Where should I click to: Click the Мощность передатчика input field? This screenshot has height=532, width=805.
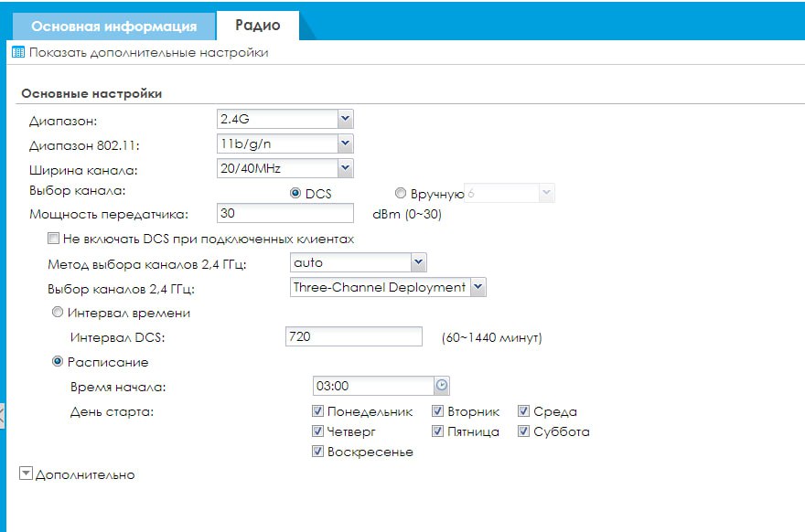click(284, 213)
